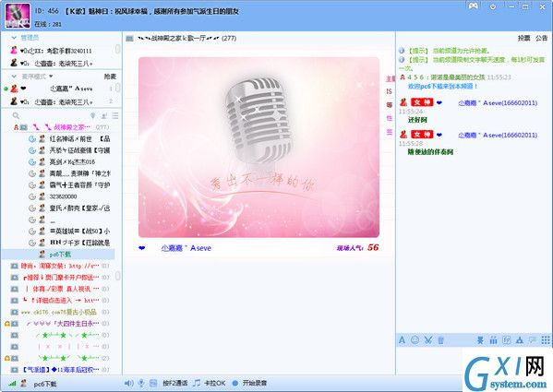Click 开始录音 to start recording
The height and width of the screenshot is (392, 553).
255,383
